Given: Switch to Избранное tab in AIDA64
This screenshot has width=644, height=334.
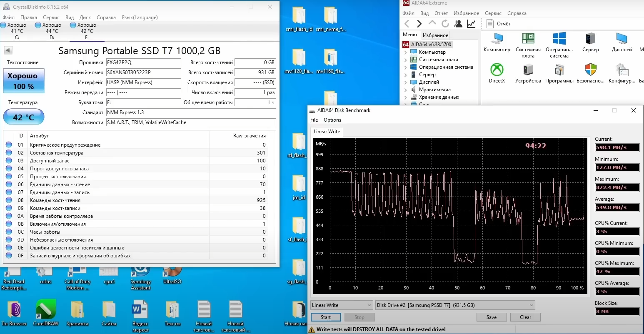Looking at the screenshot, I should (435, 35).
